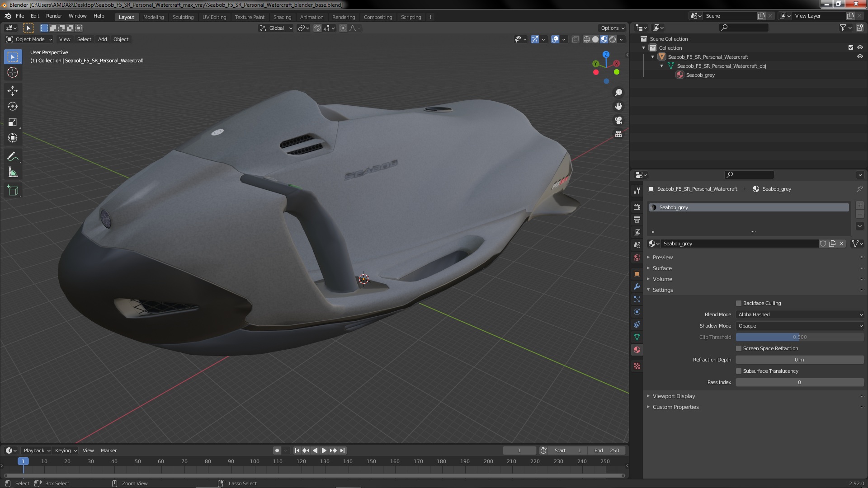Screen dimensions: 868x488
Task: Open the viewport Add menu
Action: click(x=103, y=39)
